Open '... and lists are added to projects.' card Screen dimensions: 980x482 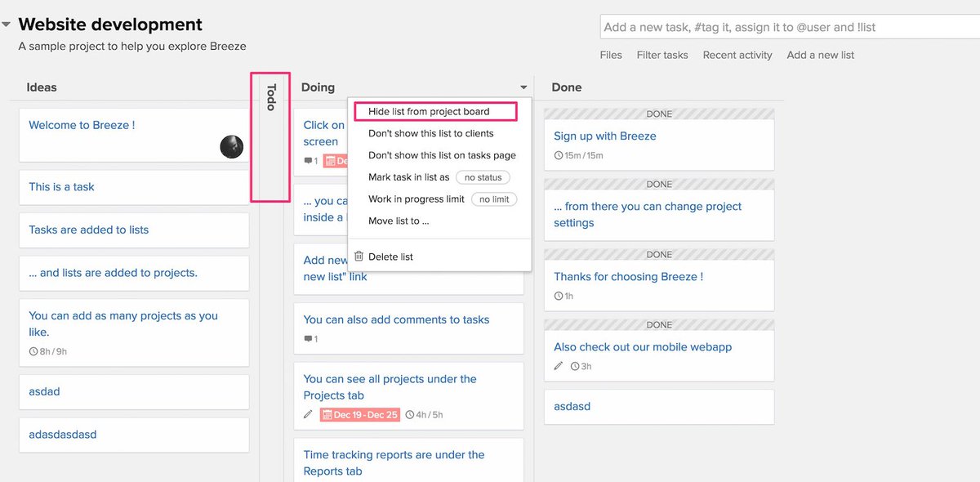[x=134, y=273]
